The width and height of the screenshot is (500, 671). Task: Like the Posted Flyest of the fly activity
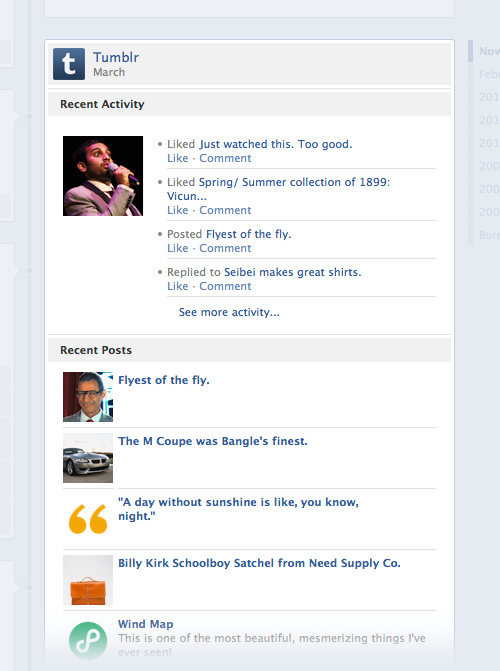[x=178, y=248]
